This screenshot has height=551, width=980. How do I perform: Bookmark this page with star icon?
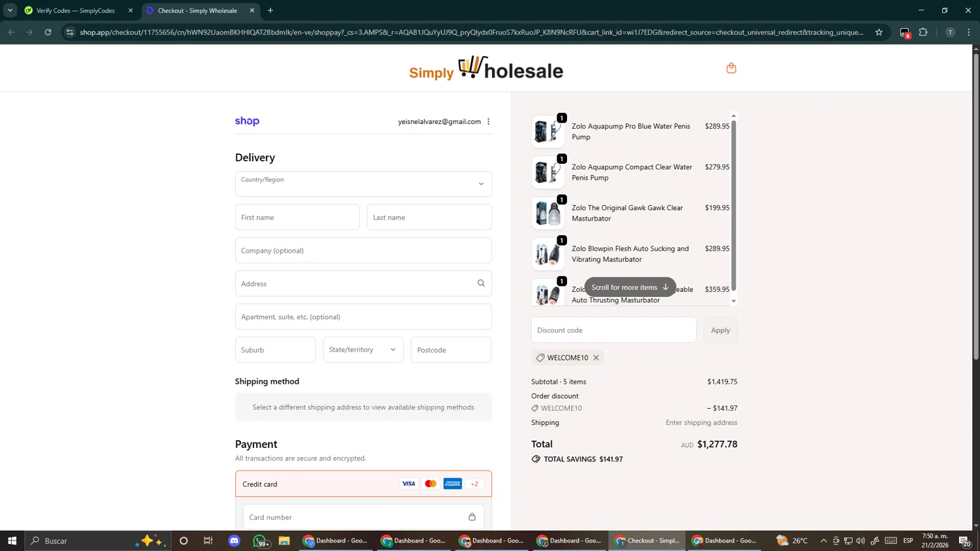tap(879, 32)
